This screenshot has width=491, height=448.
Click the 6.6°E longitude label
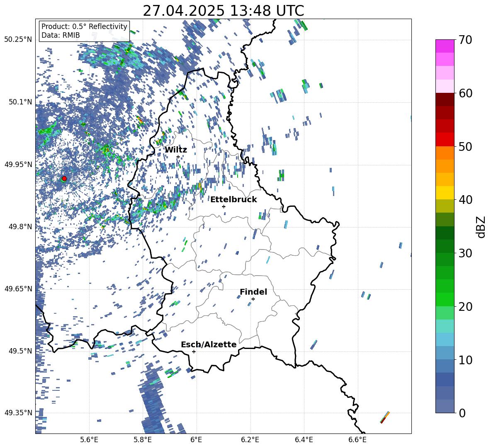point(357,440)
